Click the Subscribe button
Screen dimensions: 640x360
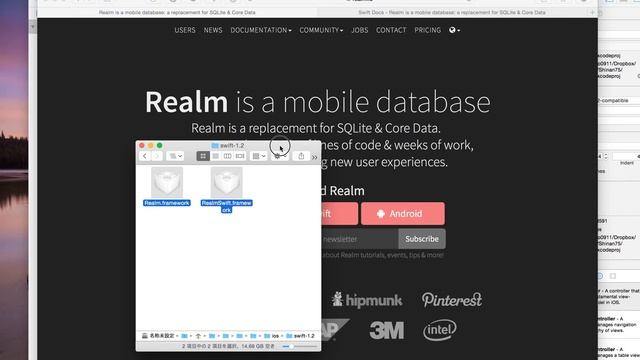[422, 239]
